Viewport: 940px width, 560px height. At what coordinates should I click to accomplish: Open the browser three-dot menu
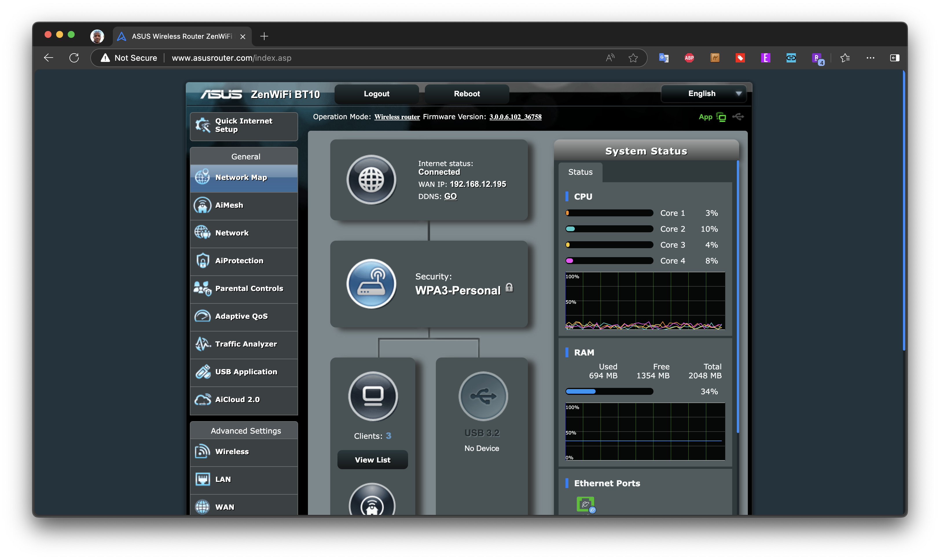(870, 58)
